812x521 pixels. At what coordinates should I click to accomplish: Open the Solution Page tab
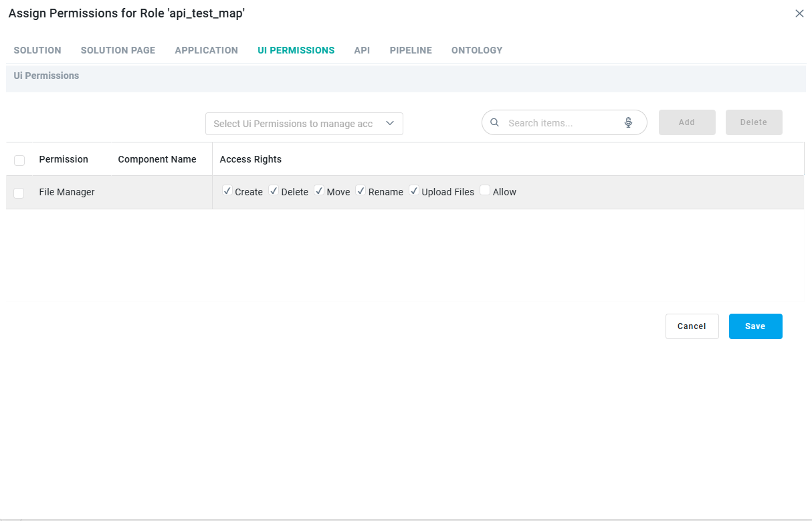(118, 50)
